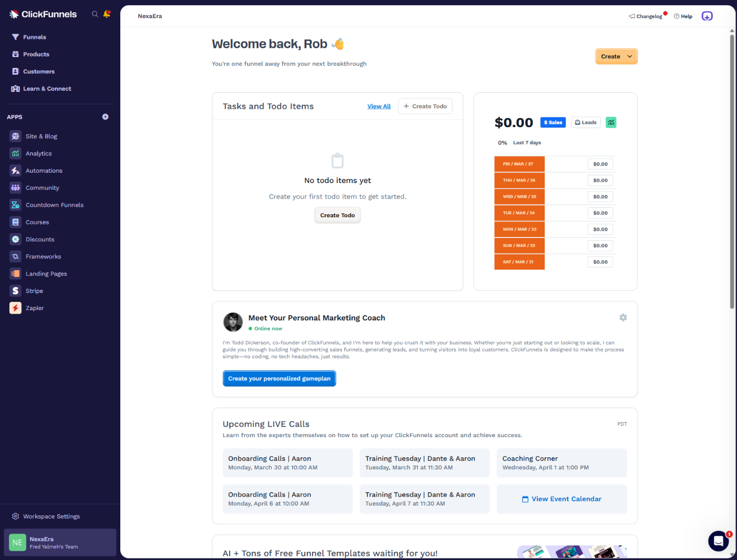Select the Analytics app in sidebar
The image size is (737, 560).
point(38,153)
